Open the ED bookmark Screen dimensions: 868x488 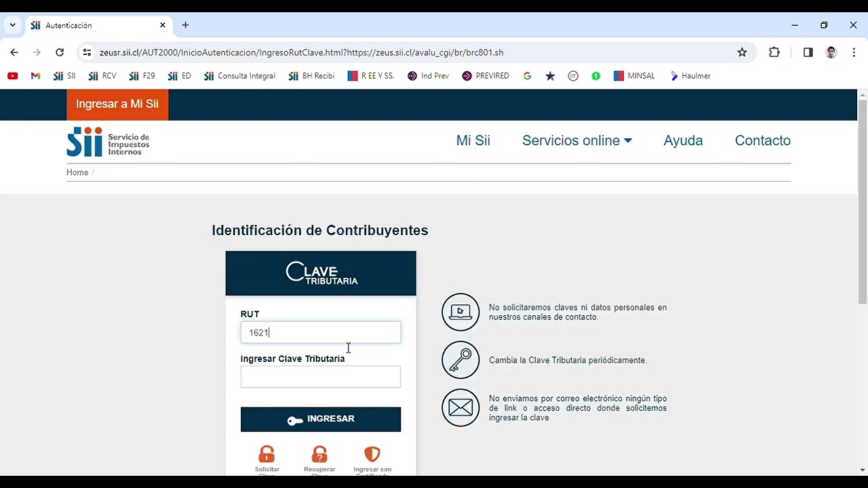coord(179,76)
